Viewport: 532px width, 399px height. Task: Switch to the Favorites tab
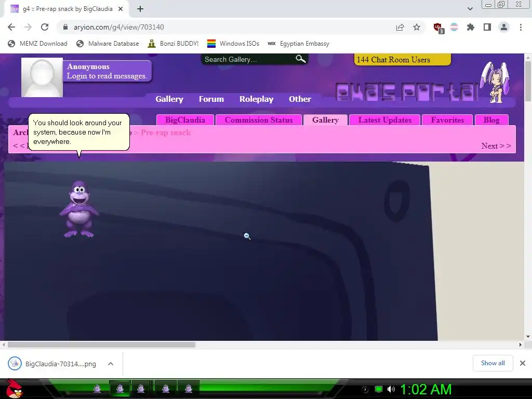point(447,120)
